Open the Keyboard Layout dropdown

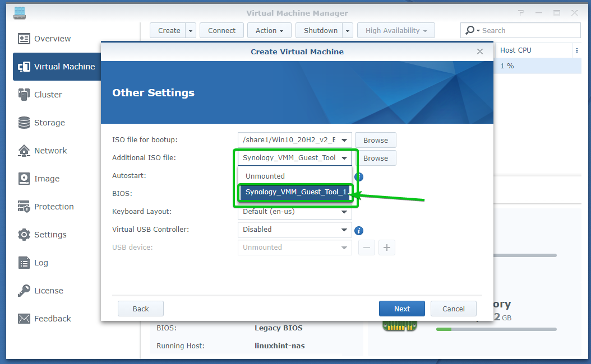(344, 212)
